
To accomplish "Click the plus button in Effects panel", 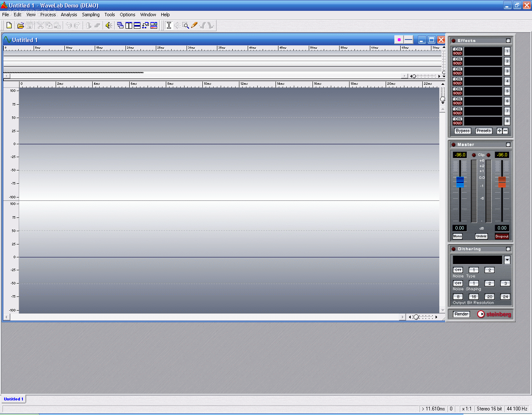I will (x=500, y=131).
